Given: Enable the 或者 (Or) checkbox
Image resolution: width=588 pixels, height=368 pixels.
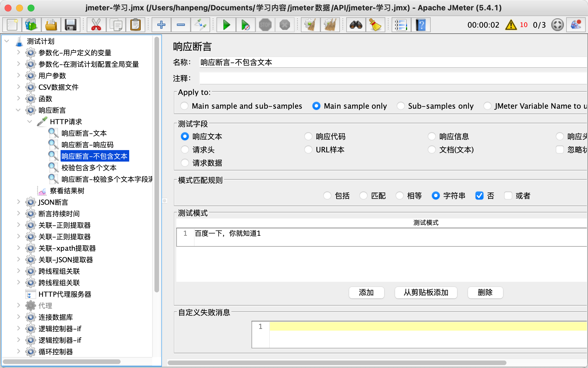Looking at the screenshot, I should [x=508, y=196].
